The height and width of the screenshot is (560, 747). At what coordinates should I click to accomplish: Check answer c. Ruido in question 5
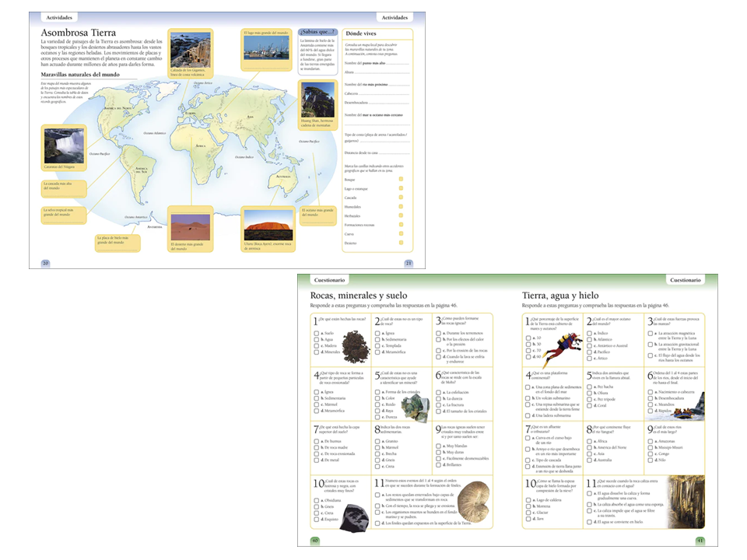(x=377, y=404)
